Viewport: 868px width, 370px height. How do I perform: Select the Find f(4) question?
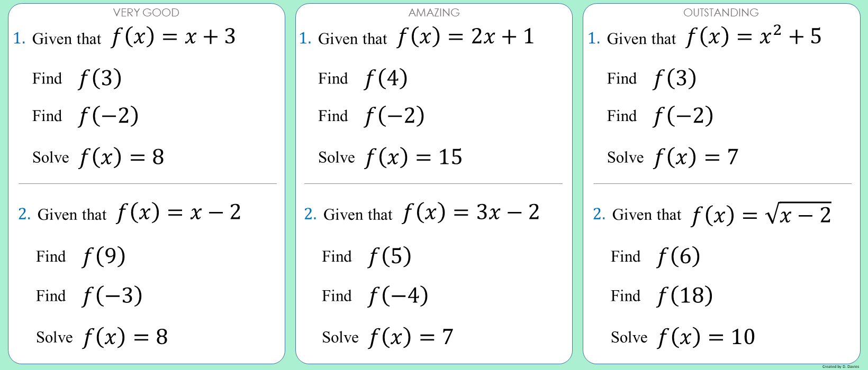[363, 79]
